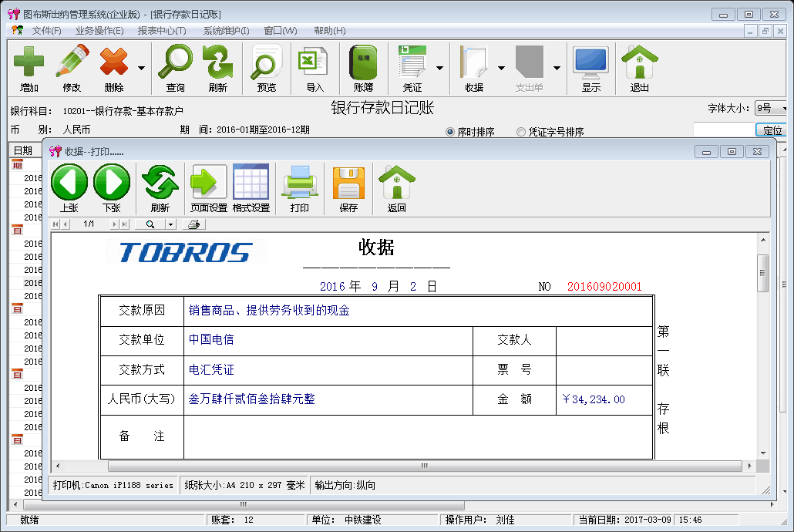Go to the next preview page arrow
Screen dimensions: 794x532
(114, 224)
